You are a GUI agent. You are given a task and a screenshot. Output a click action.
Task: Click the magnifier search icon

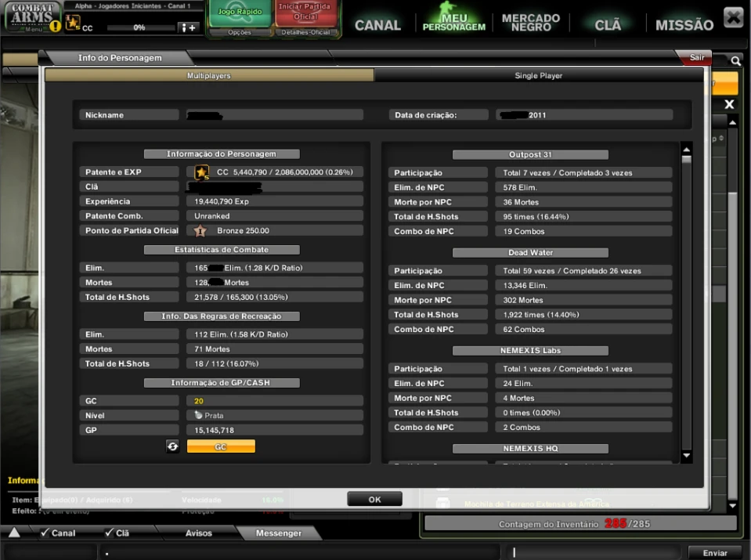pos(736,60)
